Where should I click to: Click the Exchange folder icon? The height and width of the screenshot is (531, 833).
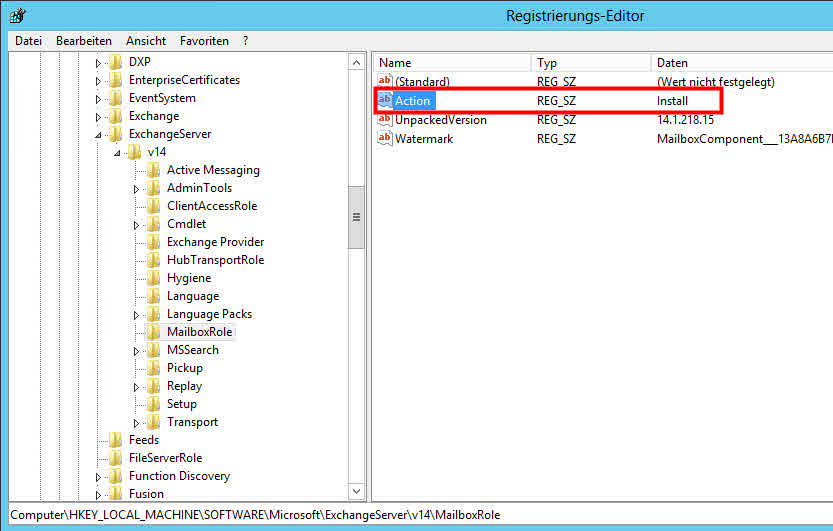[115, 116]
